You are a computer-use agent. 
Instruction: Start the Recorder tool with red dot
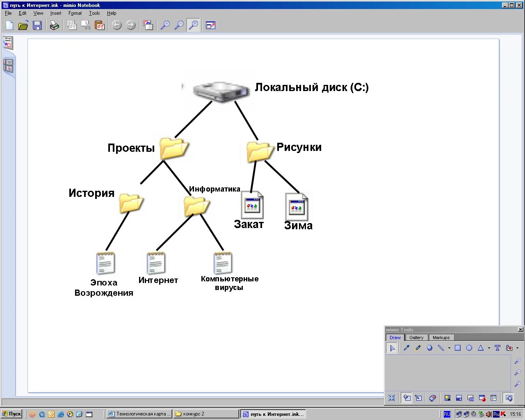tap(482, 398)
